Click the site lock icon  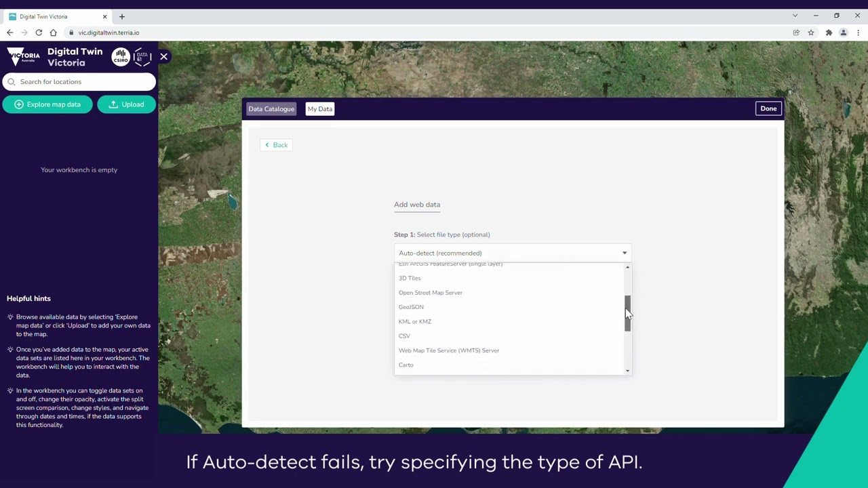click(71, 33)
